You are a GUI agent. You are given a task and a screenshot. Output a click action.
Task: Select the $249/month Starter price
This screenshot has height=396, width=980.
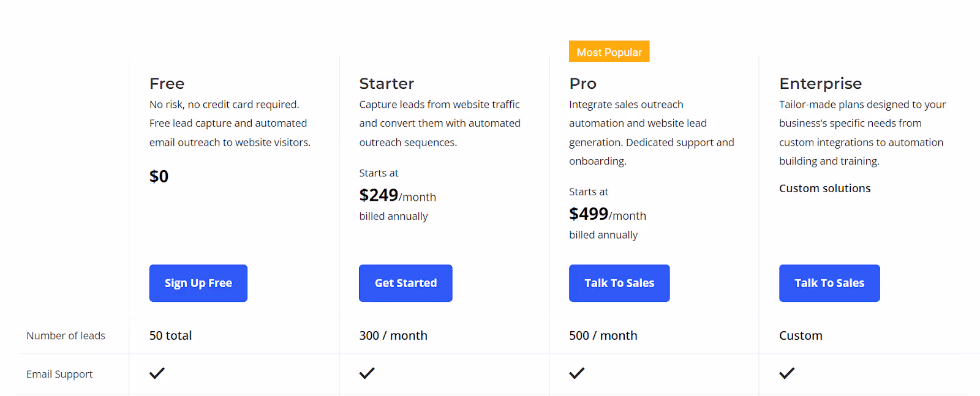coord(398,195)
